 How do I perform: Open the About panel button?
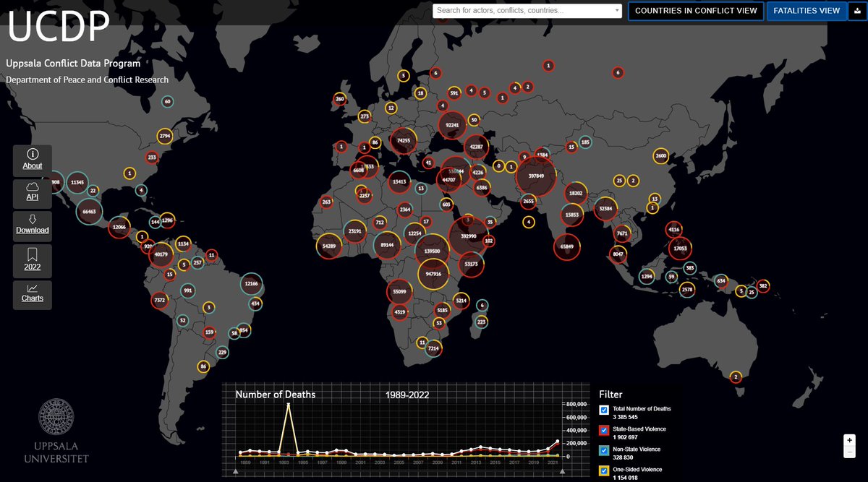click(33, 160)
